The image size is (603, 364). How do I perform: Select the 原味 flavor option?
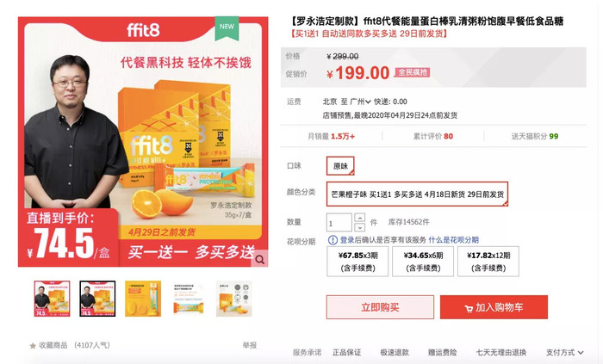340,166
